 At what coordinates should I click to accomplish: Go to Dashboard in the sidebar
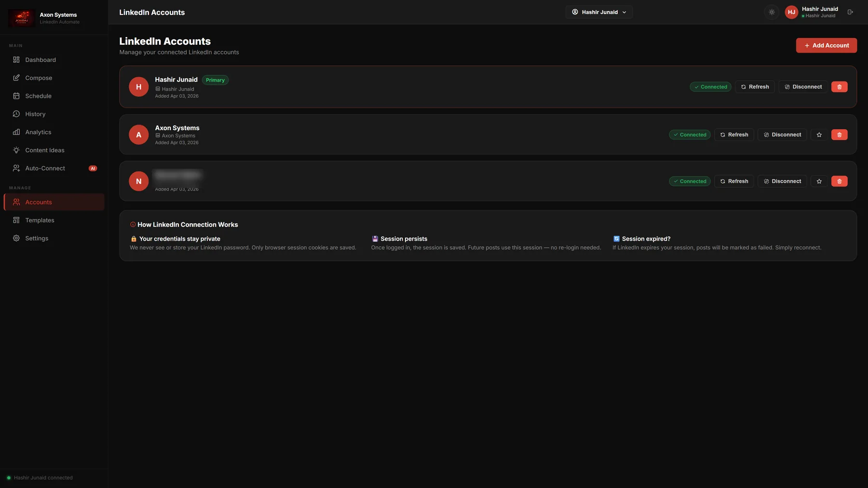point(54,60)
